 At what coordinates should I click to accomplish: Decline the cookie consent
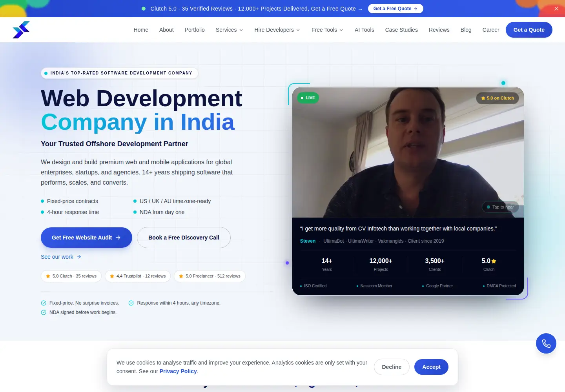click(392, 367)
